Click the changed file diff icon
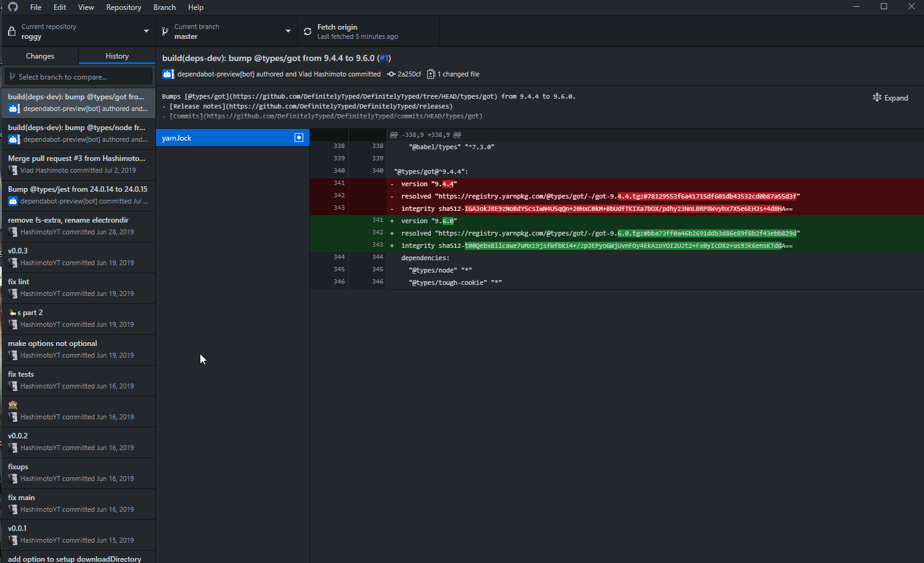Viewport: 924px width, 563px height. (431, 74)
